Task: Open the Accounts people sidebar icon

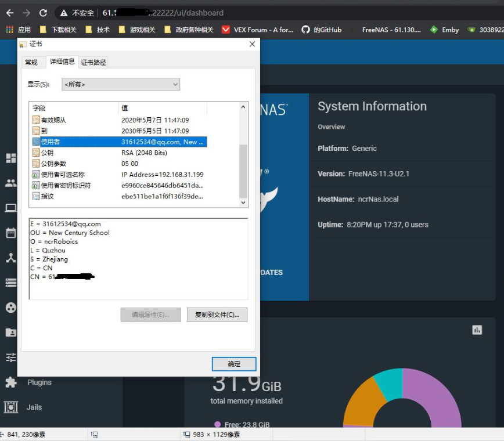Action: tap(11, 183)
